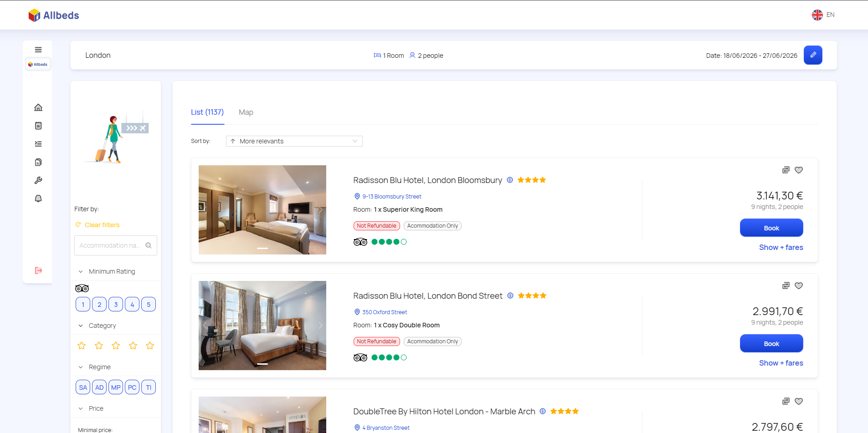Open the bookings notepad icon in the sidebar
This screenshot has height=433, width=868.
38,125
